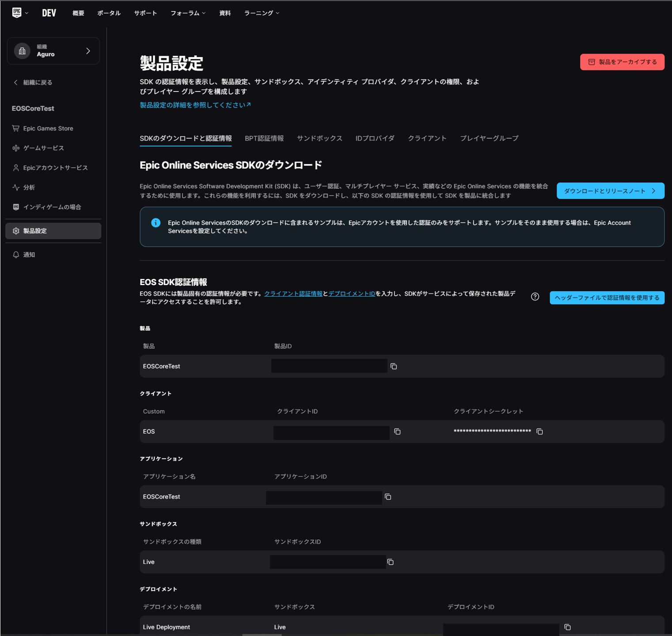The image size is (672, 636).
Task: Click the archive box icon on red button
Action: pos(592,62)
